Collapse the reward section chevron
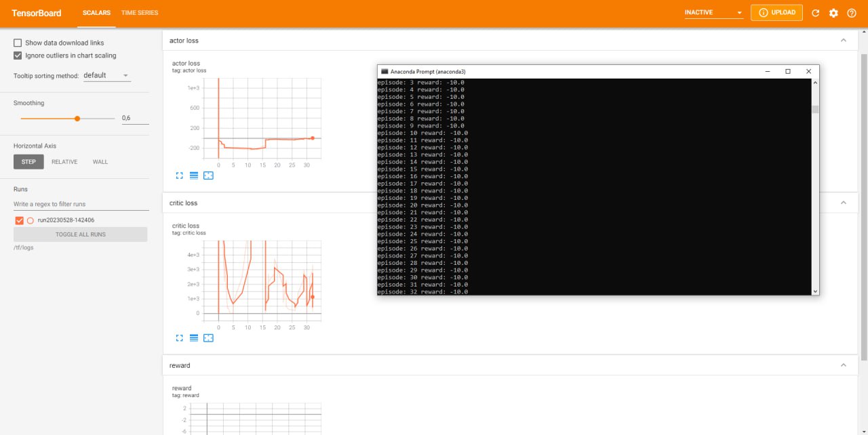868x435 pixels. [844, 365]
